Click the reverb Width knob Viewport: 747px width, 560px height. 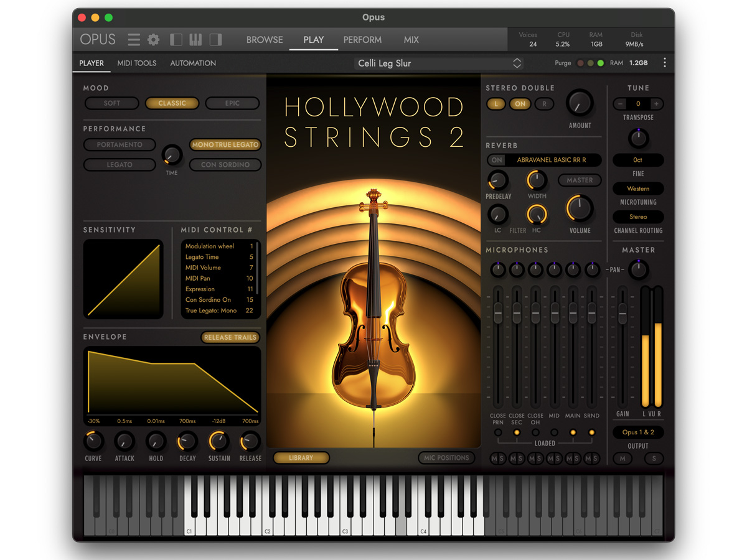click(x=537, y=181)
